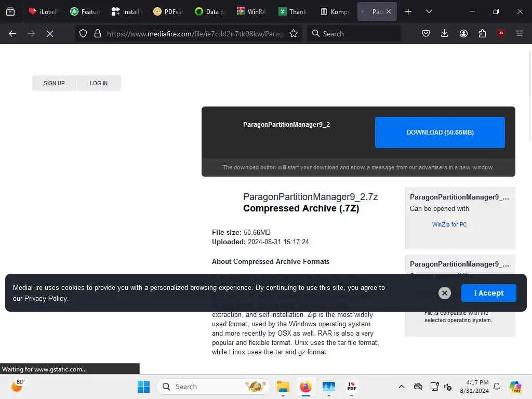Select the Uploaded date 2024-08-31 text

278,242
